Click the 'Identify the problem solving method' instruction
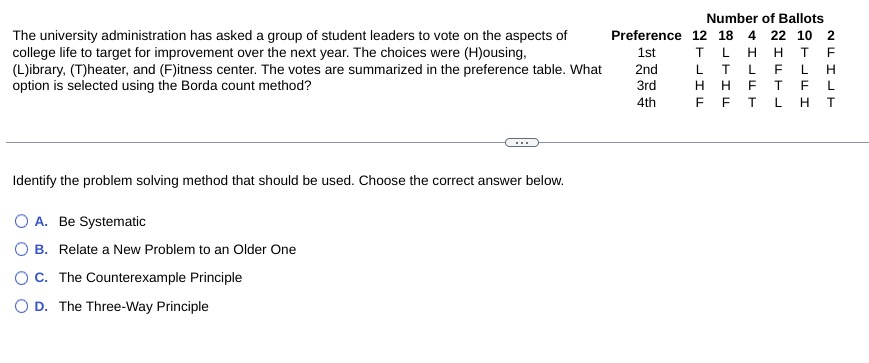869x363 pixels. pos(288,181)
